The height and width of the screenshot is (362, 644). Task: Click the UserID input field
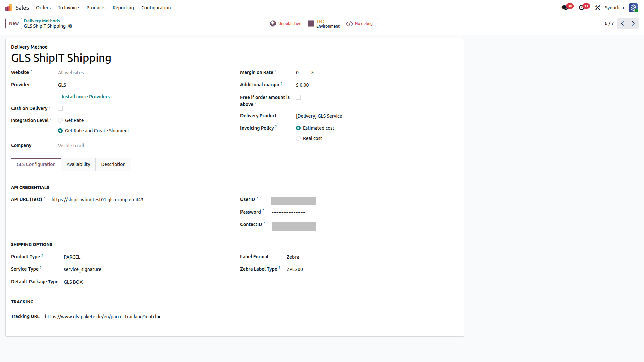point(293,201)
